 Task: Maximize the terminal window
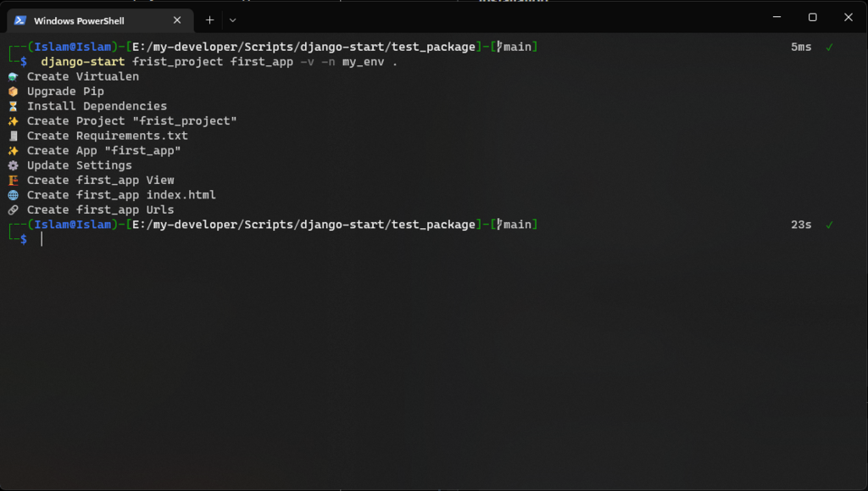tap(813, 17)
